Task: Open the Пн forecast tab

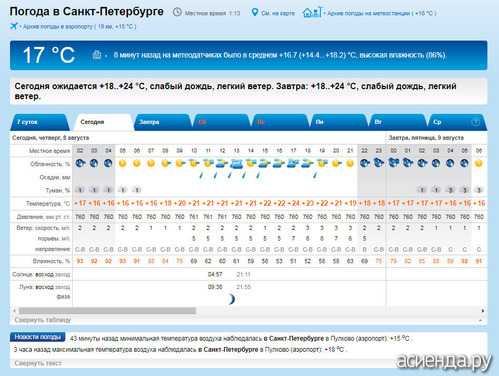Action: click(339, 122)
